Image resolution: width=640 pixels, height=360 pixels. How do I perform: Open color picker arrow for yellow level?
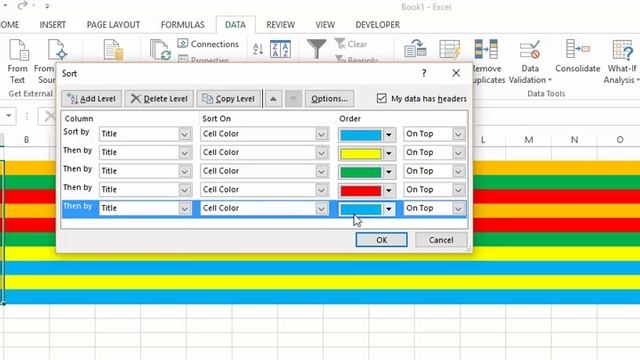pos(389,153)
